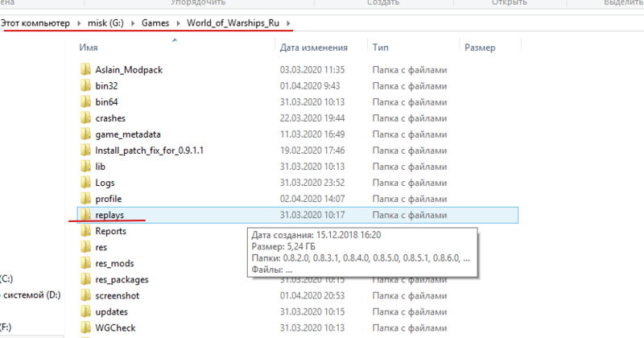This screenshot has height=338, width=644.
Task: Click date 03.03.2020 11:35 cell
Action: pos(312,70)
